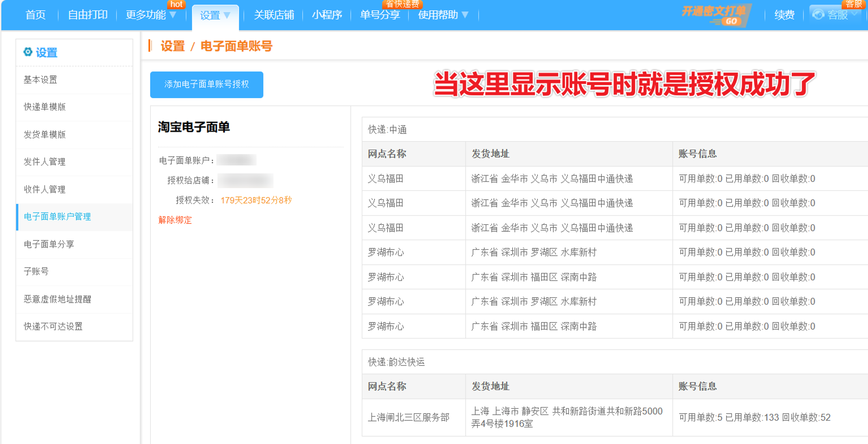The width and height of the screenshot is (868, 444).
Task: Open 关联店铺 in top navigation
Action: [274, 15]
